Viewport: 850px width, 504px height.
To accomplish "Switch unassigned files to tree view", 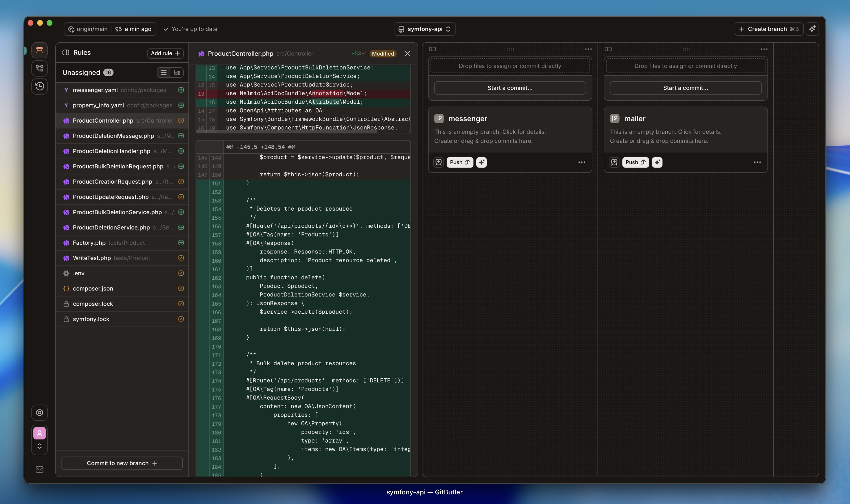I will [177, 73].
